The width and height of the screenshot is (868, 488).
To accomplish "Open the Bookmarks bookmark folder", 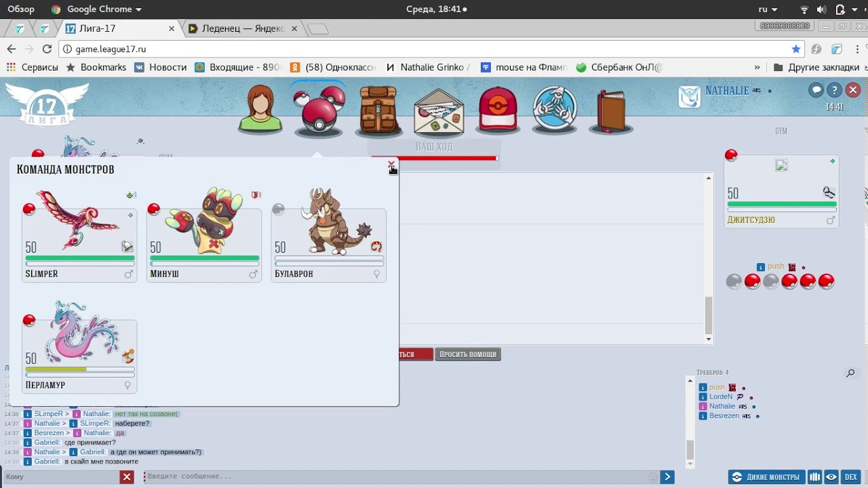I will [96, 67].
